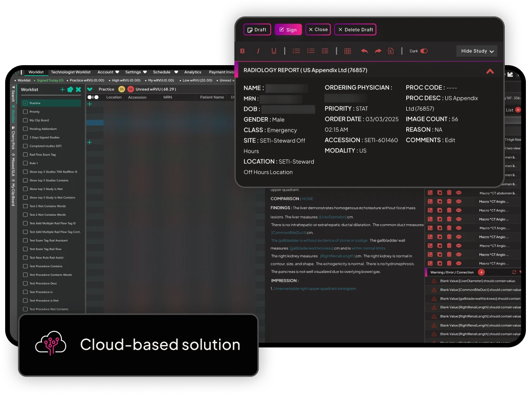The image size is (532, 407).
Task: Open the Hide Study dropdown
Action: click(x=477, y=51)
